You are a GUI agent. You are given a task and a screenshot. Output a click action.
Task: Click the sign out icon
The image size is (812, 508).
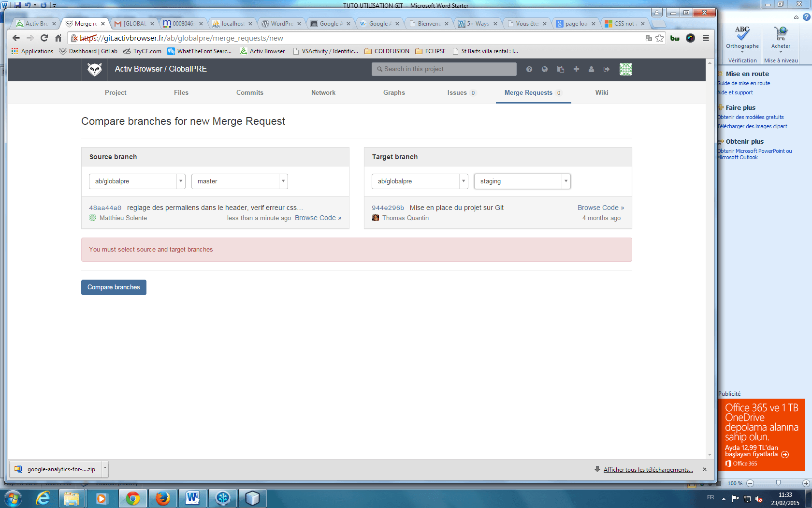click(x=607, y=69)
